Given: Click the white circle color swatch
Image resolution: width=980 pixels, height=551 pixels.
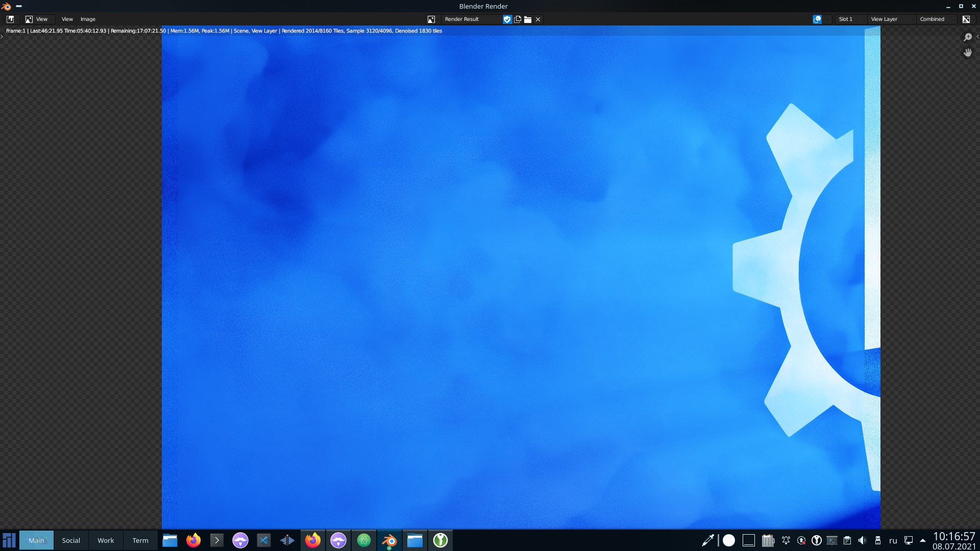Looking at the screenshot, I should point(729,540).
